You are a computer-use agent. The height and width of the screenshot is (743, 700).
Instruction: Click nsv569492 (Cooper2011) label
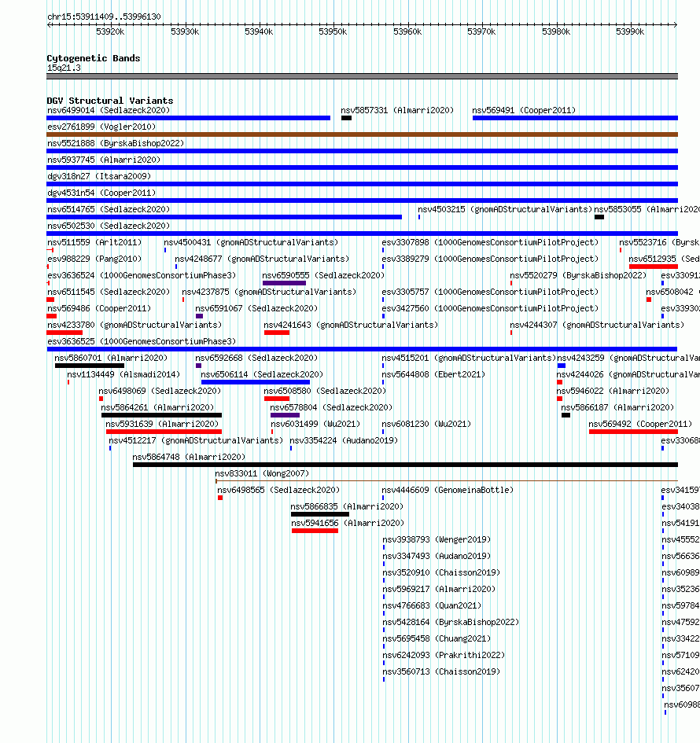click(640, 424)
